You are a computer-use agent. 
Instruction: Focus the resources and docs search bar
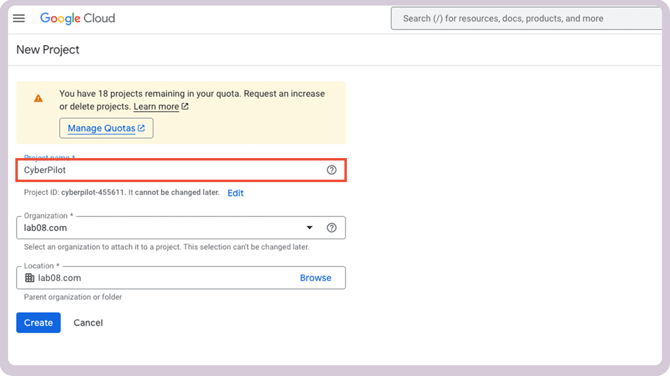(x=526, y=18)
